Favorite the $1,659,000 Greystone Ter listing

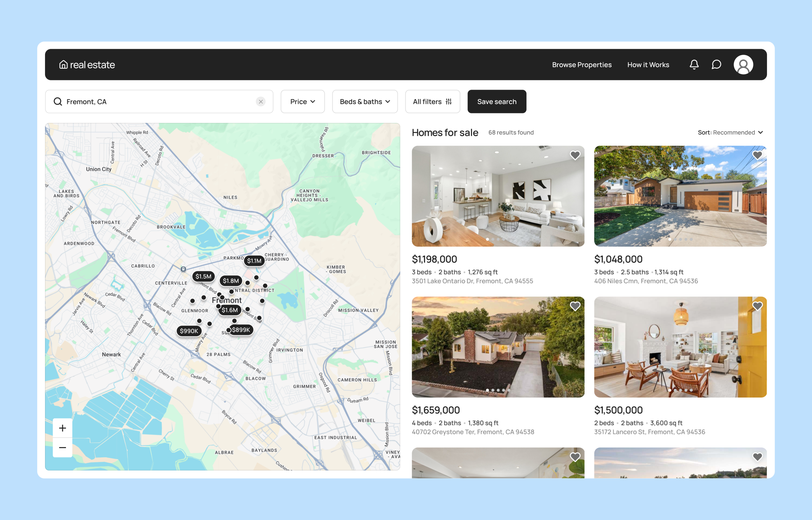click(575, 306)
